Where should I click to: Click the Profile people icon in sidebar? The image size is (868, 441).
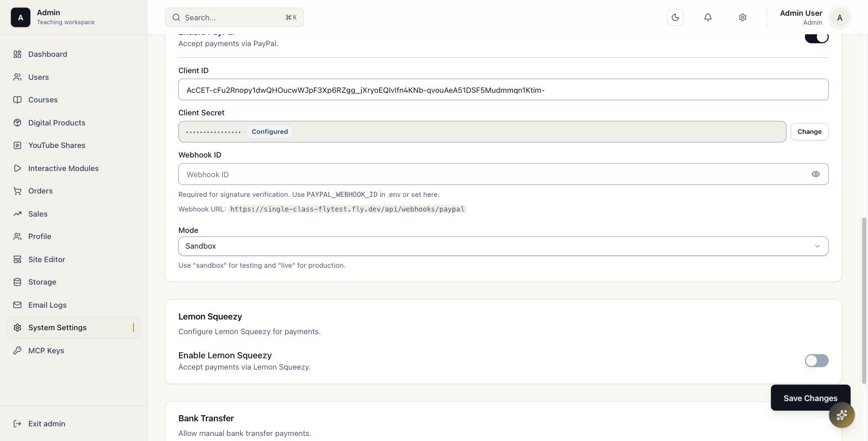pos(17,236)
